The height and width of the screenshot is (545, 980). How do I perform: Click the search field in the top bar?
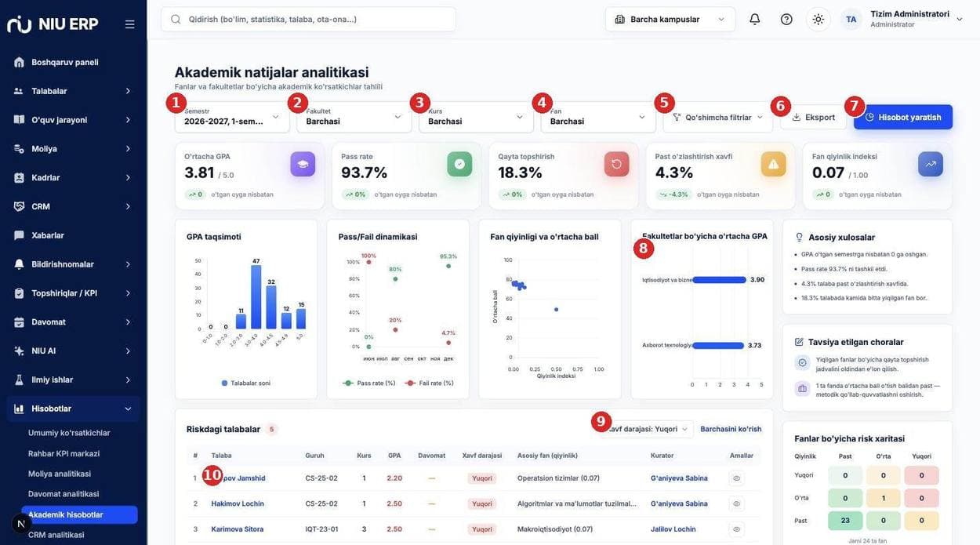tap(308, 19)
